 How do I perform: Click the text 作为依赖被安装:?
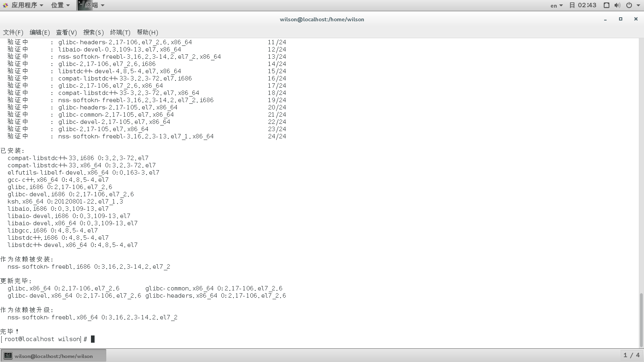coord(27,259)
